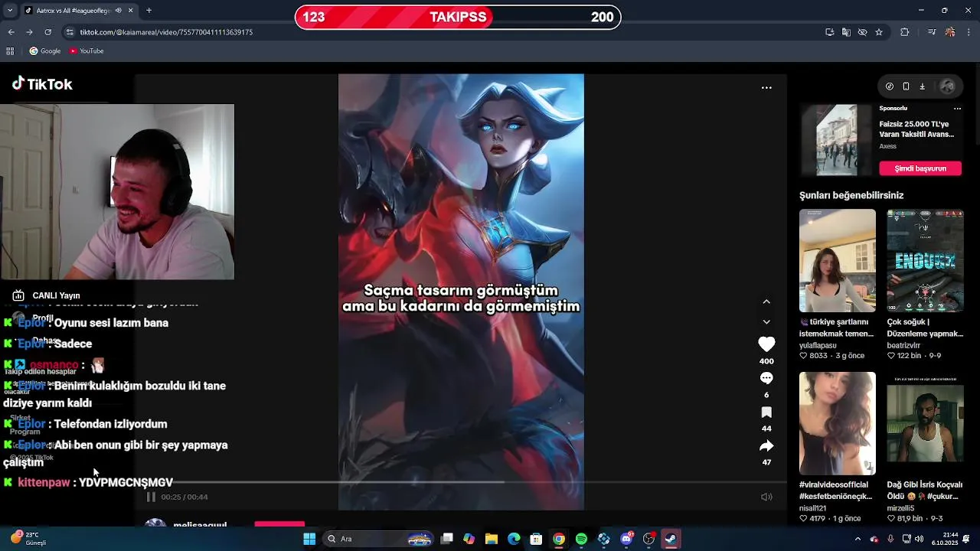Open the yulaflapasu username link
The width and height of the screenshot is (980, 551).
pyautogui.click(x=818, y=345)
